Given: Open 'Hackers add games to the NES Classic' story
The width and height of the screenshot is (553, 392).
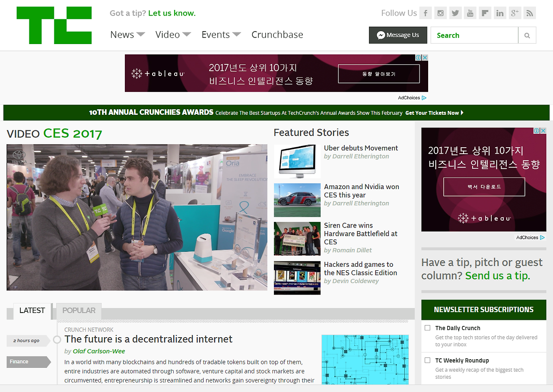Looking at the screenshot, I should coord(361,269).
